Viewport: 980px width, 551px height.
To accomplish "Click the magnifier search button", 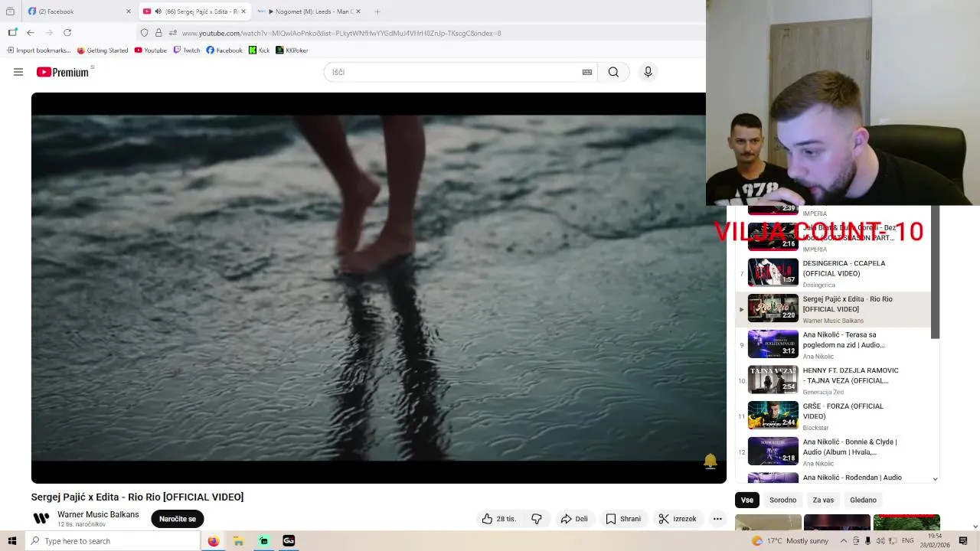I will [x=613, y=72].
